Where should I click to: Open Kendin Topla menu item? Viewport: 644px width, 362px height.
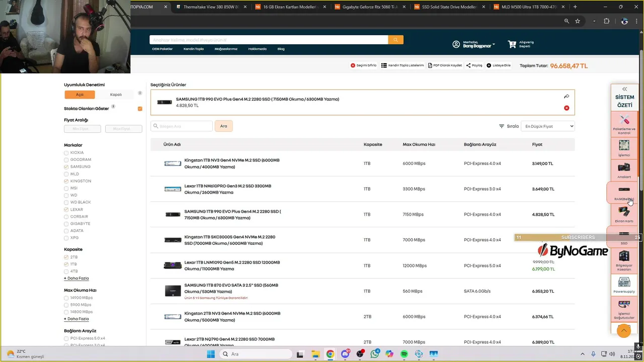[194, 49]
